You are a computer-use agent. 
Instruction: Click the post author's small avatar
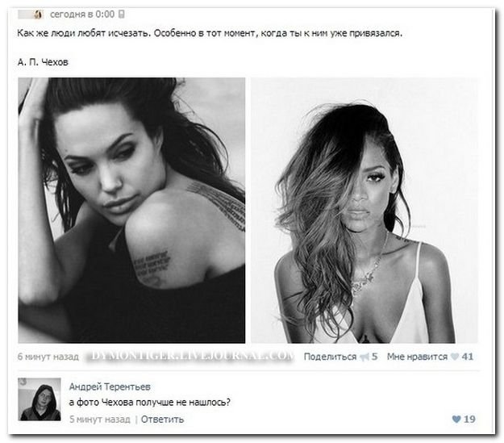point(31,15)
